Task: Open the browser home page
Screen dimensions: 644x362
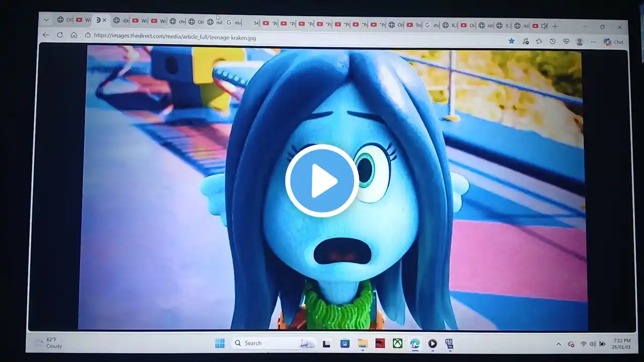Action: tap(74, 35)
